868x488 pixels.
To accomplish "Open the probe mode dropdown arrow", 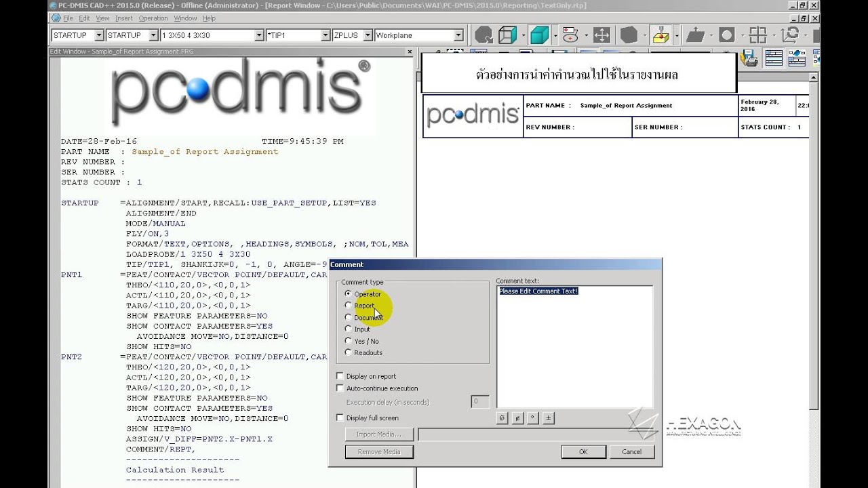I will coord(676,35).
